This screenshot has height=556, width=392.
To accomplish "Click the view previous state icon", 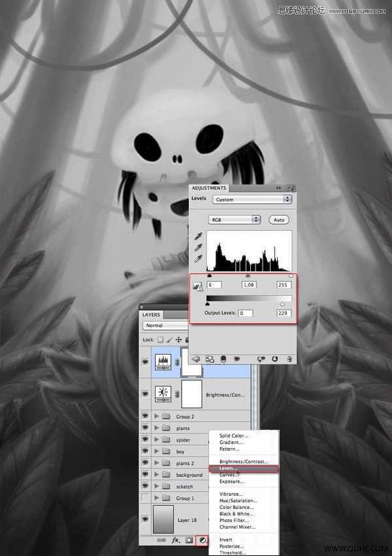I will pyautogui.click(x=261, y=359).
